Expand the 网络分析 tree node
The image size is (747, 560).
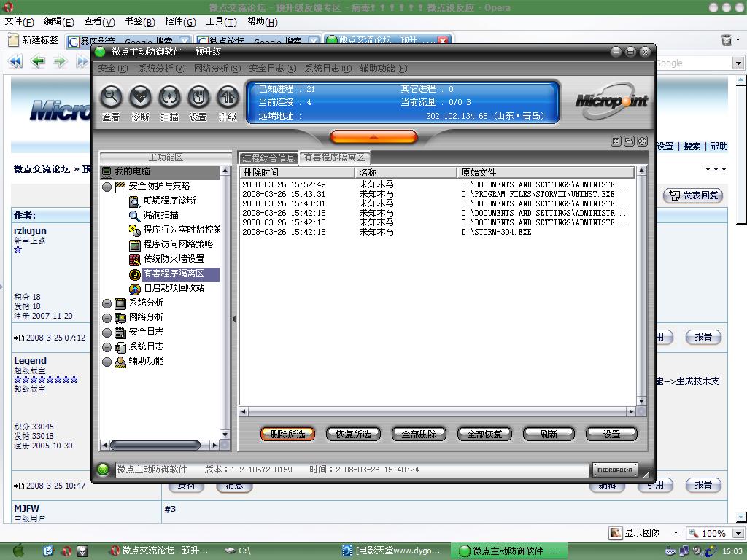tap(107, 318)
